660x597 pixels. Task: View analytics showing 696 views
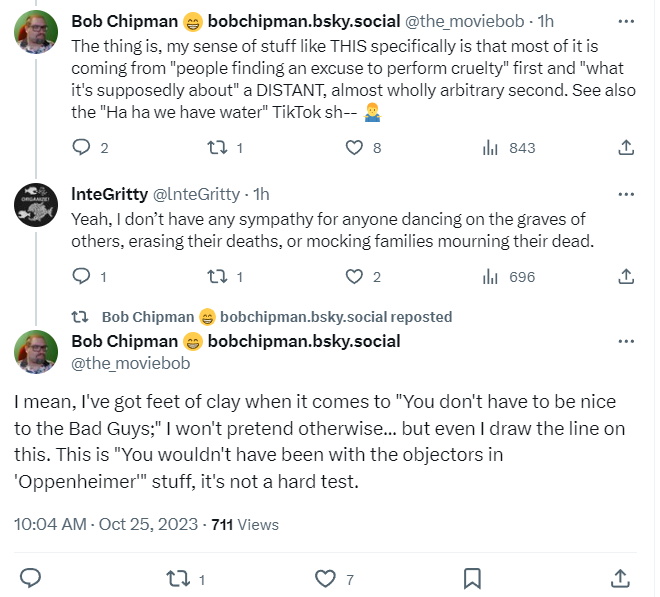pyautogui.click(x=490, y=276)
